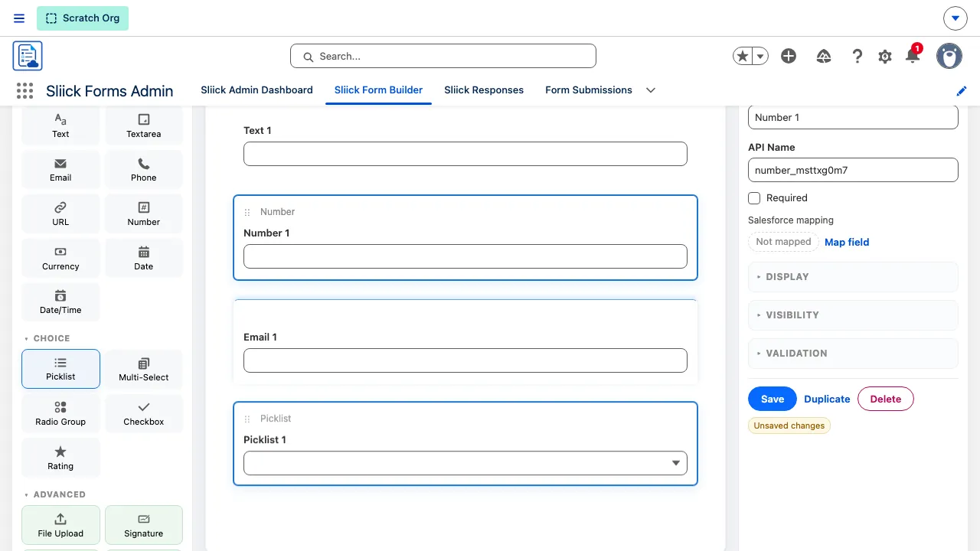
Task: Open the App Launcher grid
Action: pos(24,91)
